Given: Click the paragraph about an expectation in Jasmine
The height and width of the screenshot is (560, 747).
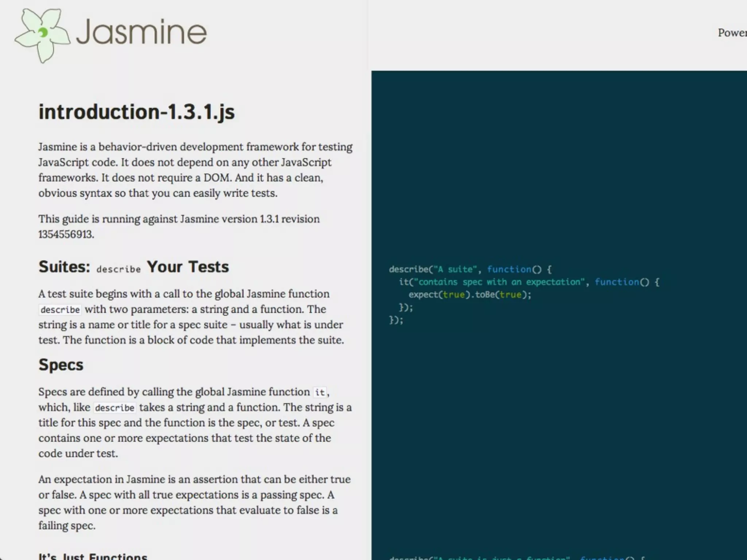Looking at the screenshot, I should (x=194, y=502).
